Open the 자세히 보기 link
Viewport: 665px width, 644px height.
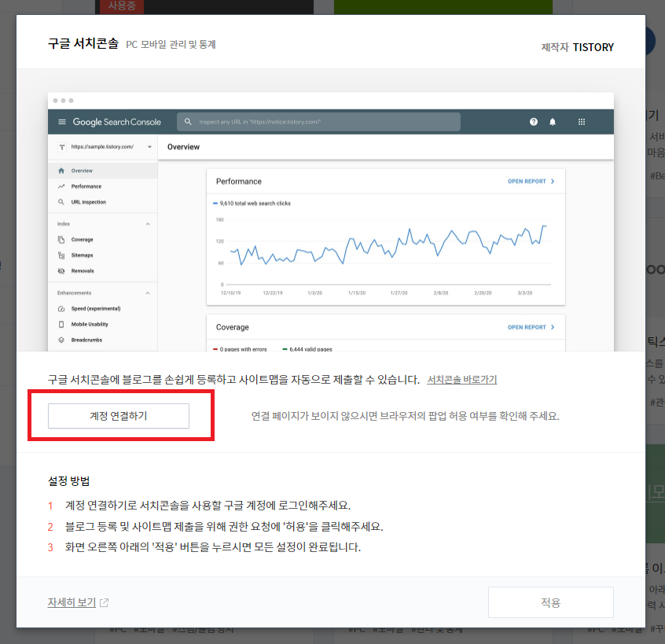[x=72, y=602]
